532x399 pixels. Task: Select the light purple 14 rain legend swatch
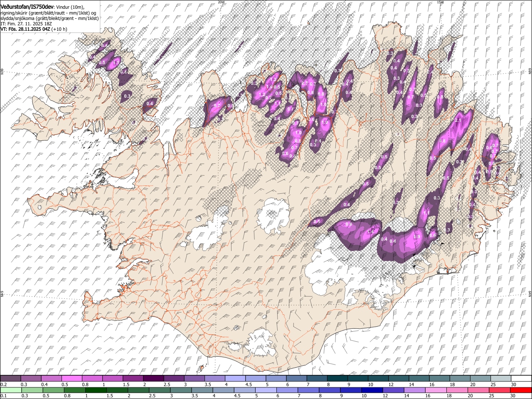(414, 390)
